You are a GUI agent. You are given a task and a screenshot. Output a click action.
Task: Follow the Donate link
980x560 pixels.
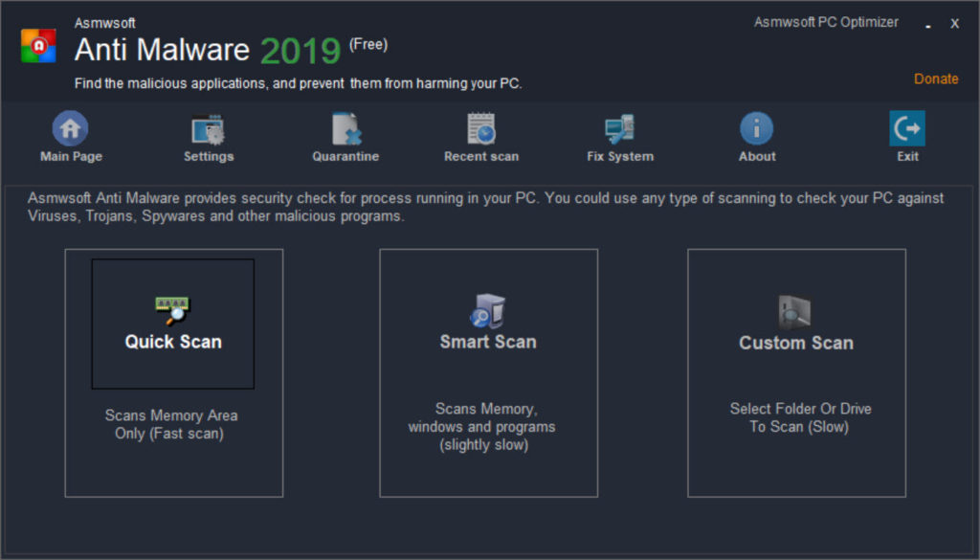936,78
